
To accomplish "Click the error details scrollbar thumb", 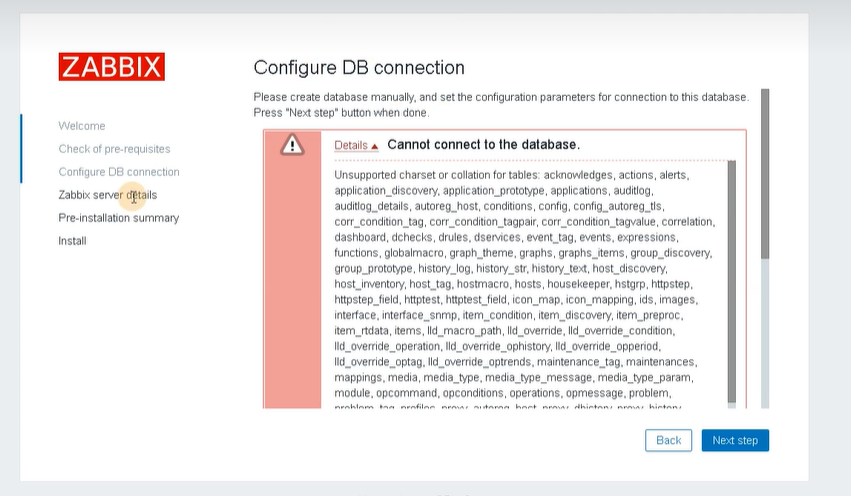I will (x=732, y=281).
